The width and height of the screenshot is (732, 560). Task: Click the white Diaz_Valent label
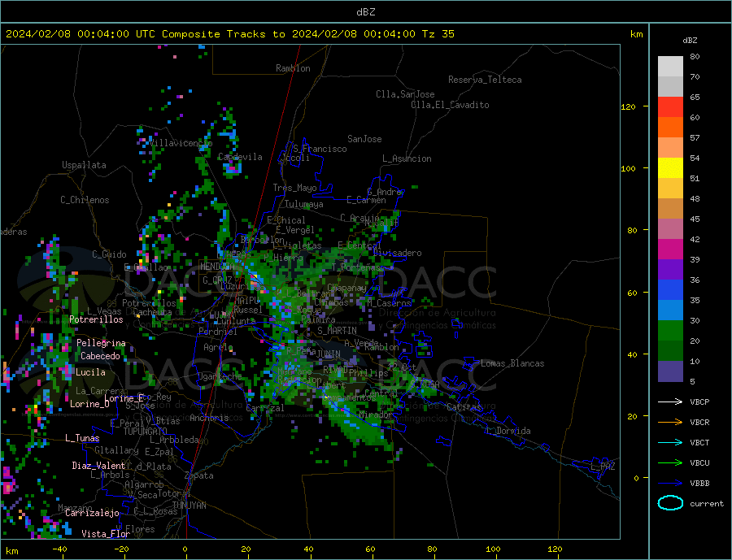pos(99,466)
